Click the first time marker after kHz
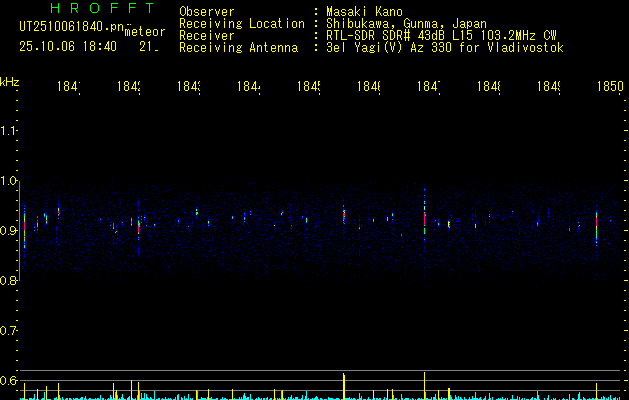Image resolution: width=629 pixels, height=400 pixels. (x=68, y=88)
